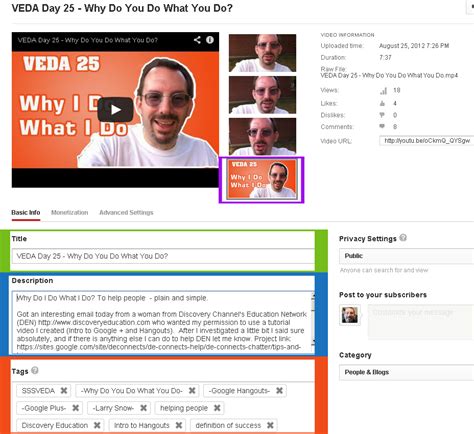This screenshot has width=474, height=434.
Task: Click the Likes thumbs-up icon
Action: pos(382,103)
